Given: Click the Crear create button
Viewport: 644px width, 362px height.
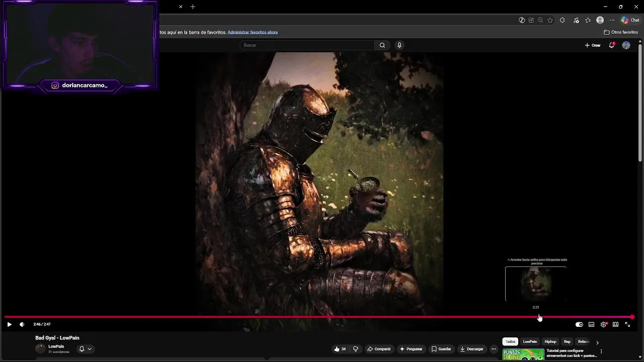Looking at the screenshot, I should pyautogui.click(x=593, y=45).
